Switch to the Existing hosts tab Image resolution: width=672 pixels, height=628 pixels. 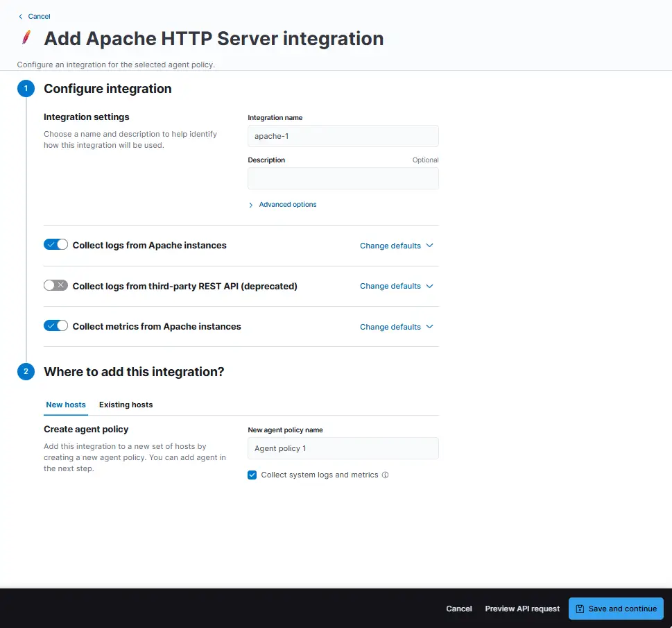[126, 405]
